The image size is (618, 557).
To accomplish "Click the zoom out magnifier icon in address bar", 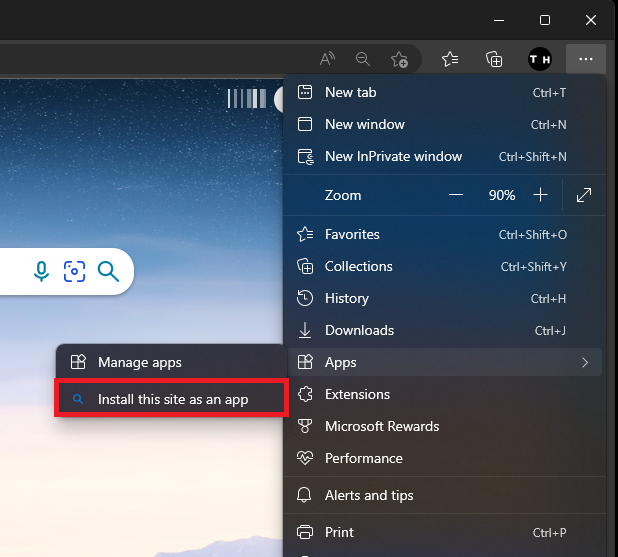I will [363, 59].
